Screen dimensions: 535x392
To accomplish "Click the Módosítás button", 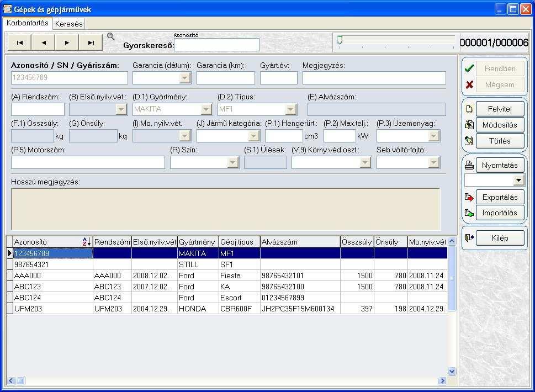I will pos(500,125).
